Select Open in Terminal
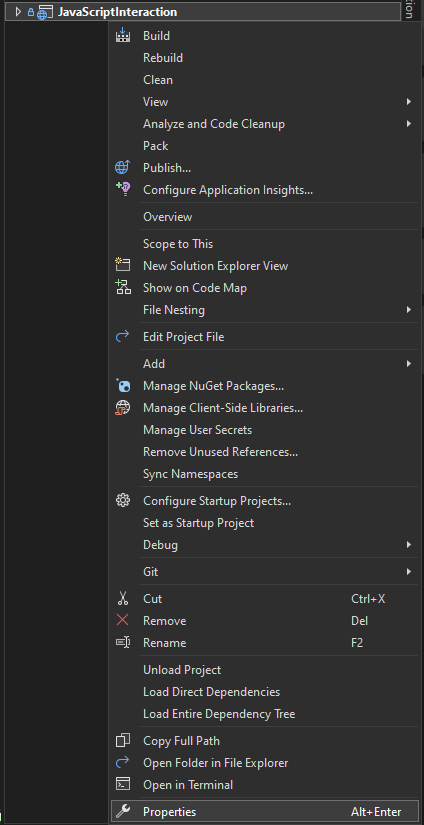Screen dimensions: 424x825 tap(265, 784)
